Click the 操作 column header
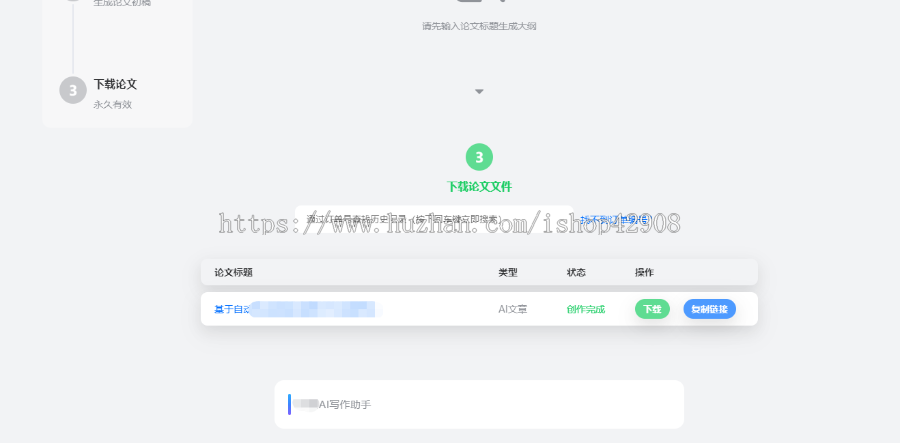The width and height of the screenshot is (900, 443). (x=644, y=273)
